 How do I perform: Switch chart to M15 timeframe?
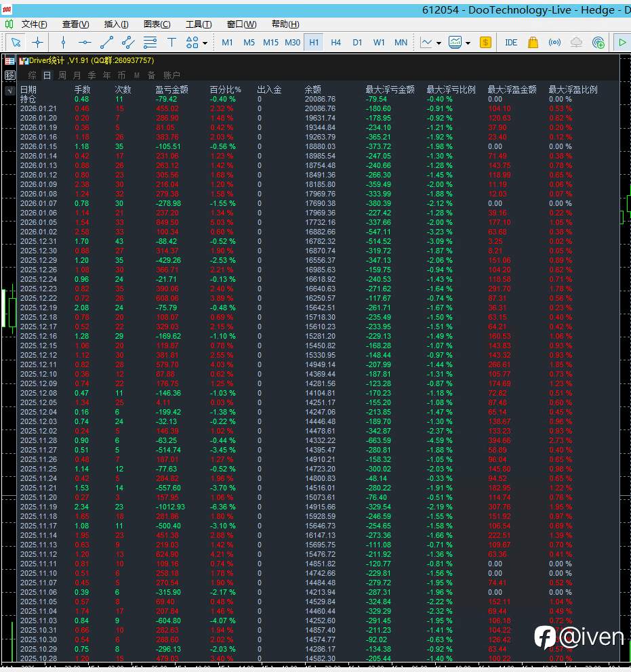click(x=270, y=43)
